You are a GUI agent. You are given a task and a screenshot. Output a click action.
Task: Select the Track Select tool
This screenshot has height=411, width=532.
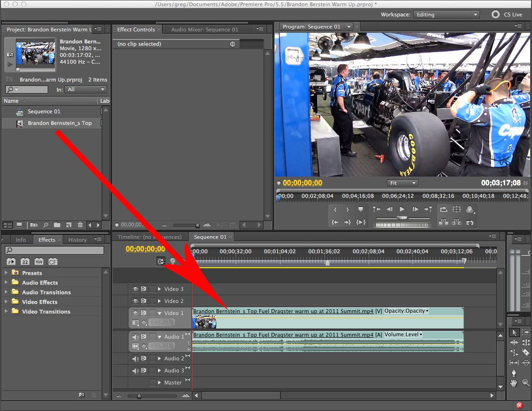[x=526, y=332]
